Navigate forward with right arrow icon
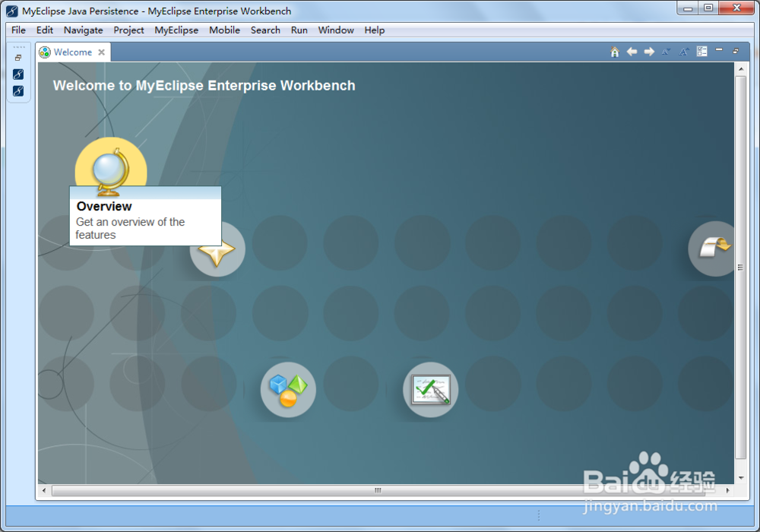This screenshot has width=760, height=532. pyautogui.click(x=649, y=52)
